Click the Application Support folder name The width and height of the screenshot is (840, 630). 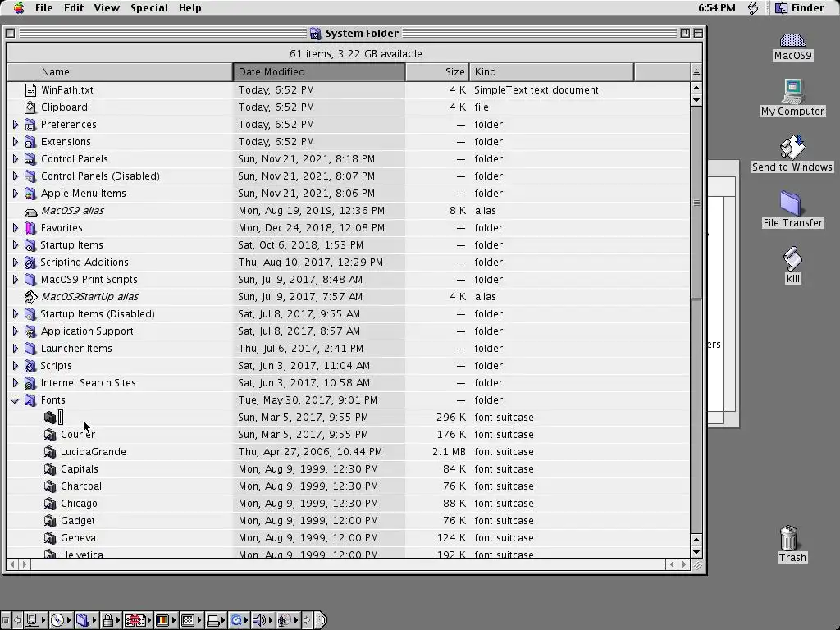[87, 331]
